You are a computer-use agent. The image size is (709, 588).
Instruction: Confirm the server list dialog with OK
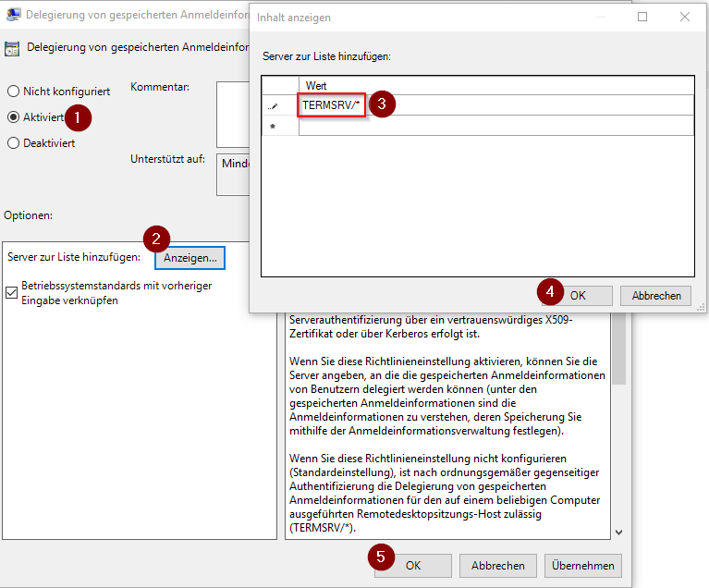tap(577, 296)
